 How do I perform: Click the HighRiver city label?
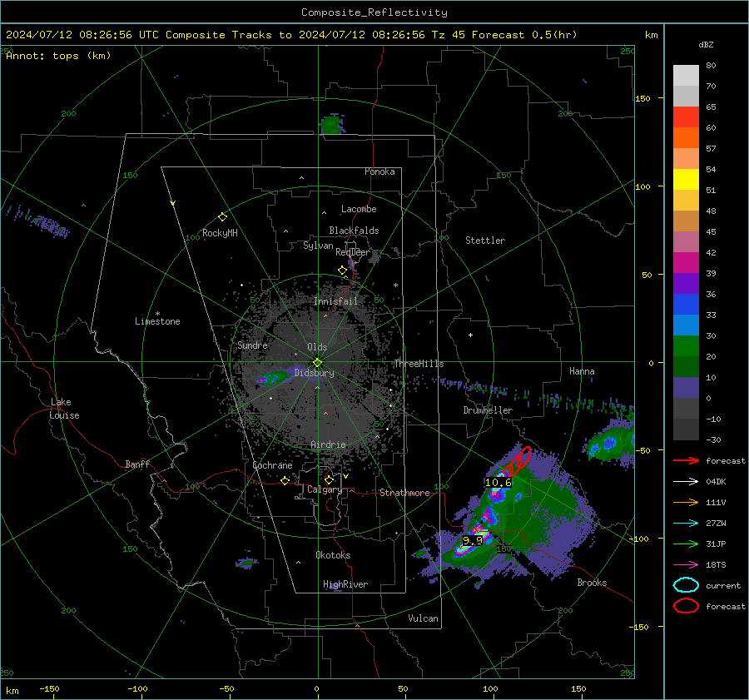coord(345,584)
